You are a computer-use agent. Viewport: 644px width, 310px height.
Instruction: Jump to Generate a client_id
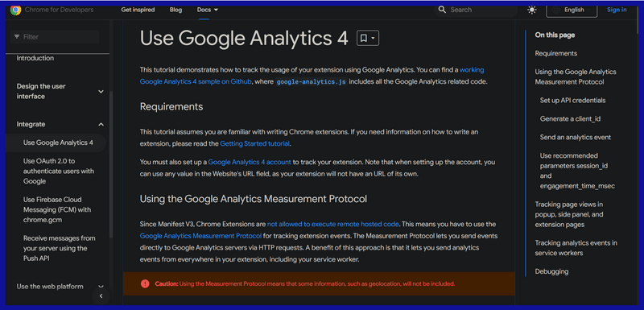[571, 118]
